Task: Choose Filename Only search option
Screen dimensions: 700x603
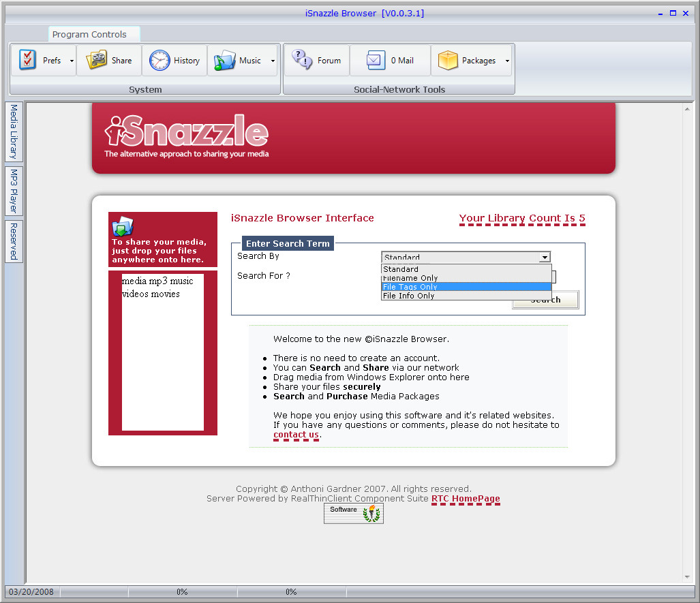Action: pos(466,278)
